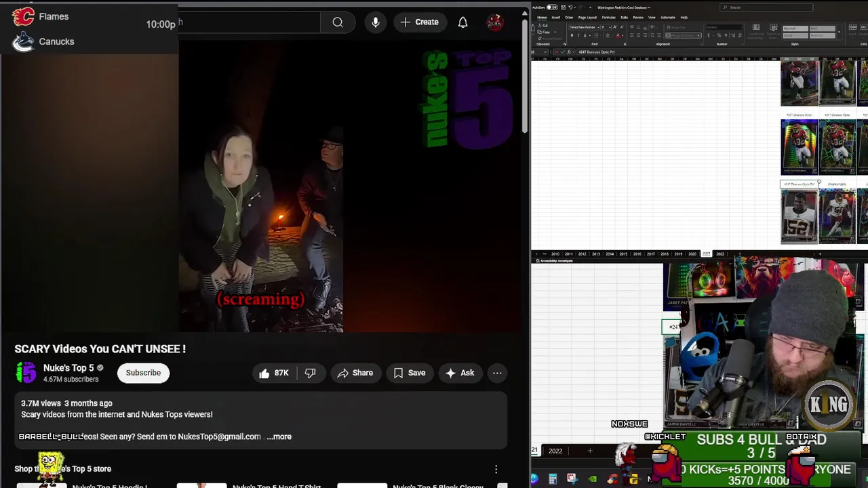This screenshot has width=868, height=488.
Task: Open the Excel Name Box dropdown
Action: coord(545,52)
